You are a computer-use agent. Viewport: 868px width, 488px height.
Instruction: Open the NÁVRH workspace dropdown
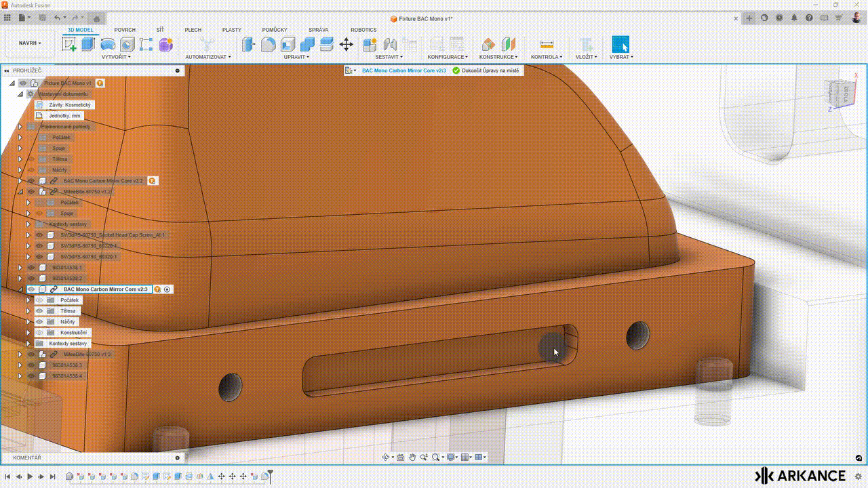tap(30, 43)
